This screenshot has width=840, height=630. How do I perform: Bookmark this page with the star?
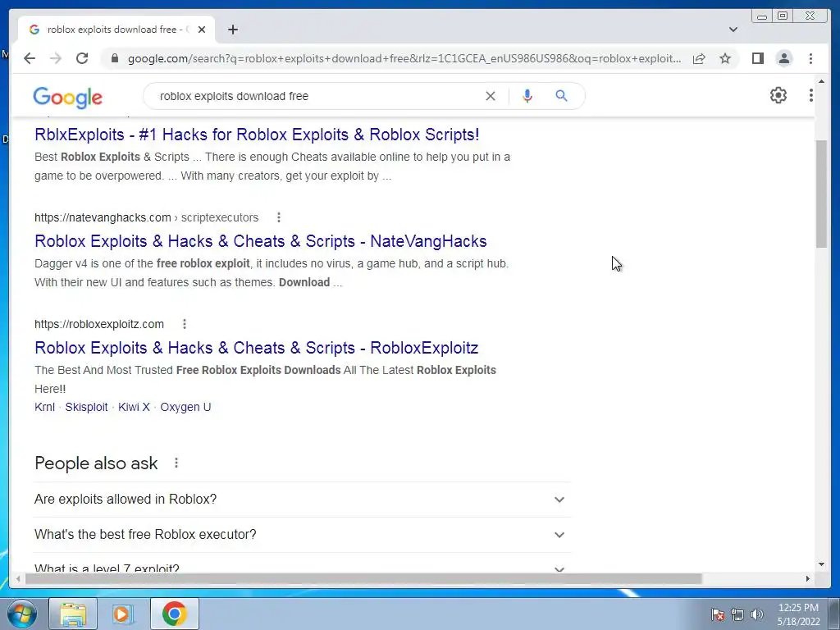pos(725,58)
